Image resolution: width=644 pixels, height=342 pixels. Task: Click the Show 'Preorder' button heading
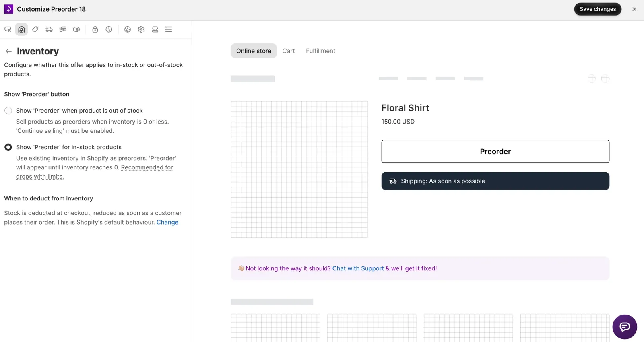pos(37,94)
